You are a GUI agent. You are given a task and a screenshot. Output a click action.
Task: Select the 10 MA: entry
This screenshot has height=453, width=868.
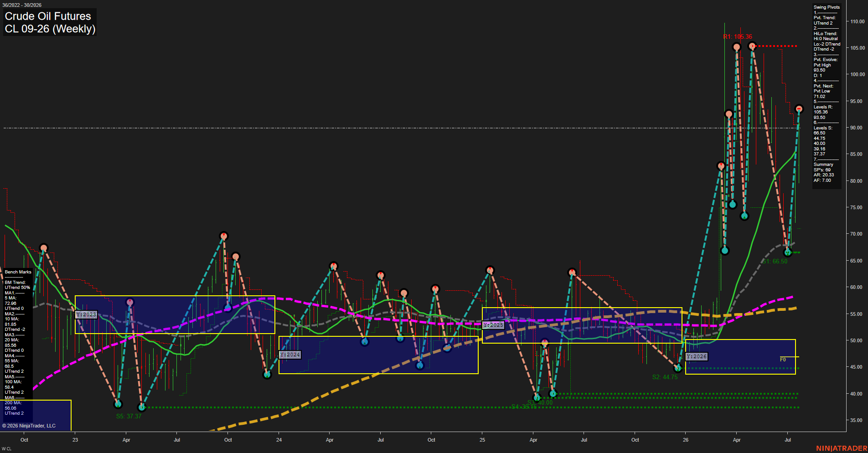point(12,319)
